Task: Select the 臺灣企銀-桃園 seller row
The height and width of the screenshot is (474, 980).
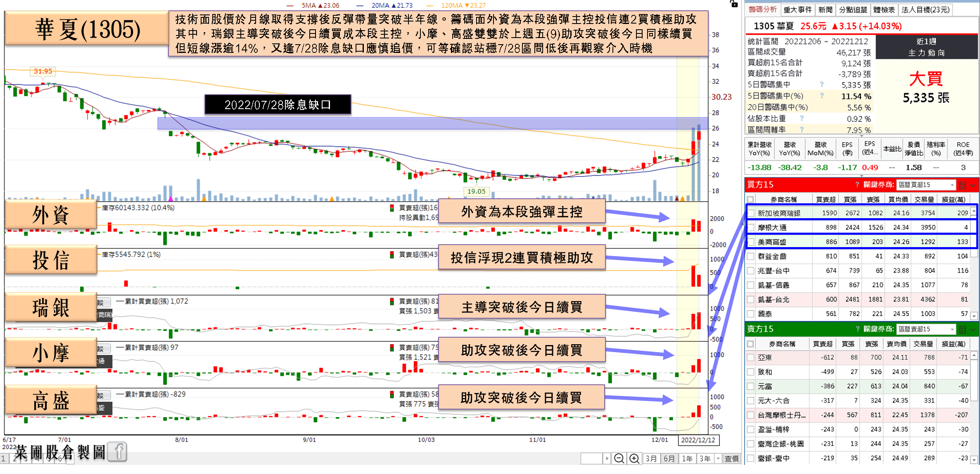Action: click(858, 444)
